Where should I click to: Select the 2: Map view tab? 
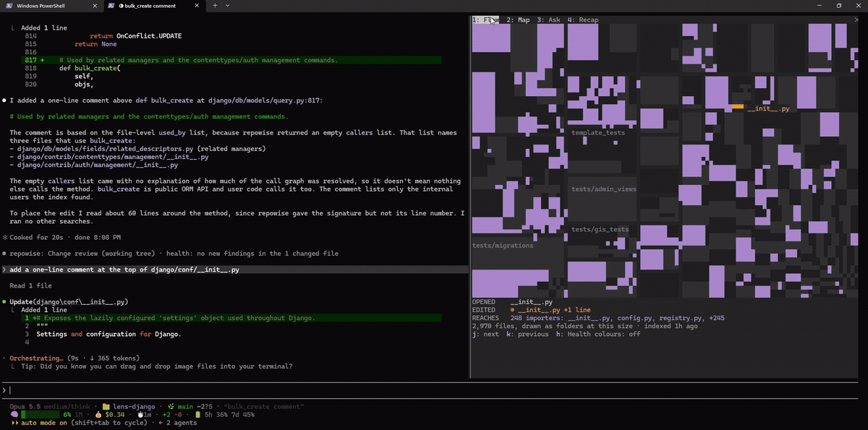[x=518, y=20]
